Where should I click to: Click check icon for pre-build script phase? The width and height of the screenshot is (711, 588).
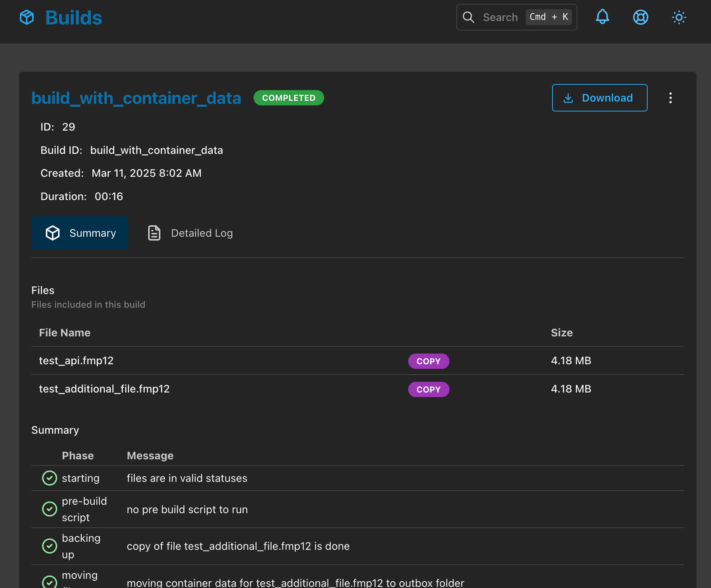[x=49, y=509]
